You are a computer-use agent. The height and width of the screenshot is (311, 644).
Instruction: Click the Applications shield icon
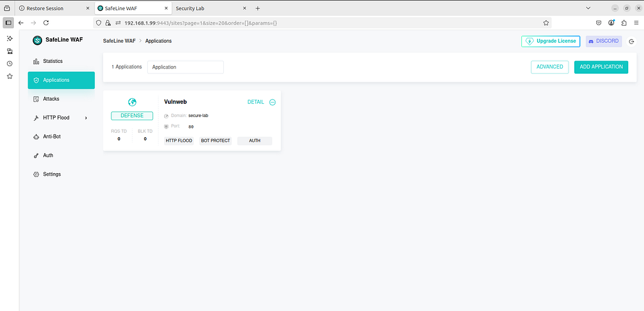(x=36, y=80)
